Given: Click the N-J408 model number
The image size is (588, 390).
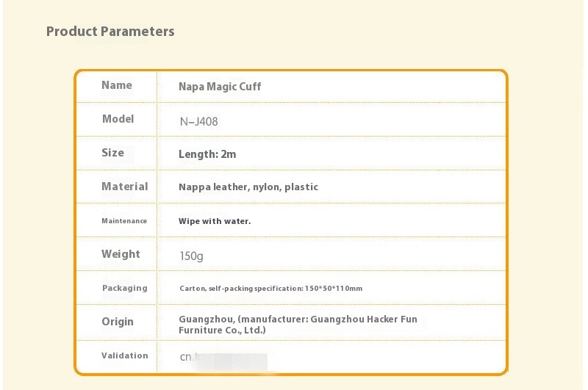Looking at the screenshot, I should pos(198,121).
